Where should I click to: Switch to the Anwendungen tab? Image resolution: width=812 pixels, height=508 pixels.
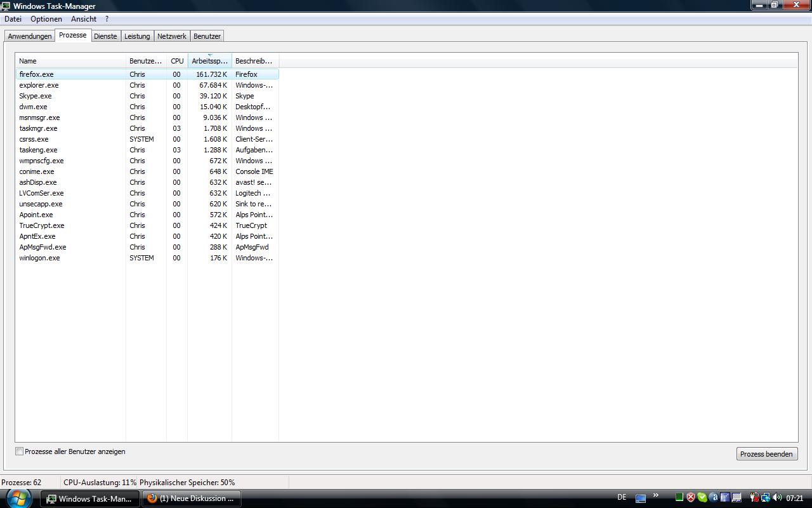(30, 36)
